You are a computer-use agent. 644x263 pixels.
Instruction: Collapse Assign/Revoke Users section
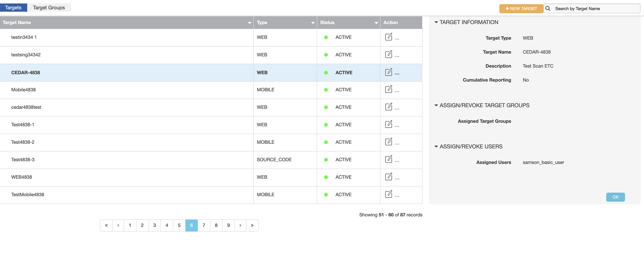(436, 147)
